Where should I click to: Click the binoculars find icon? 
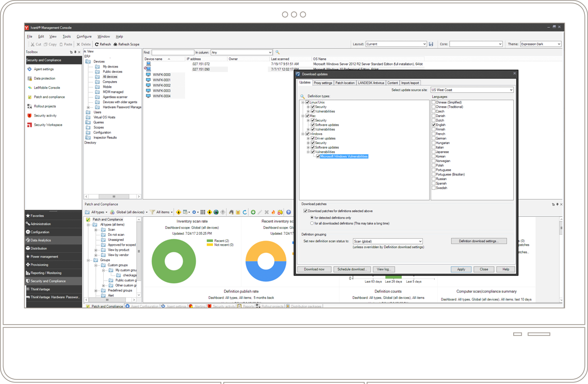point(232,212)
